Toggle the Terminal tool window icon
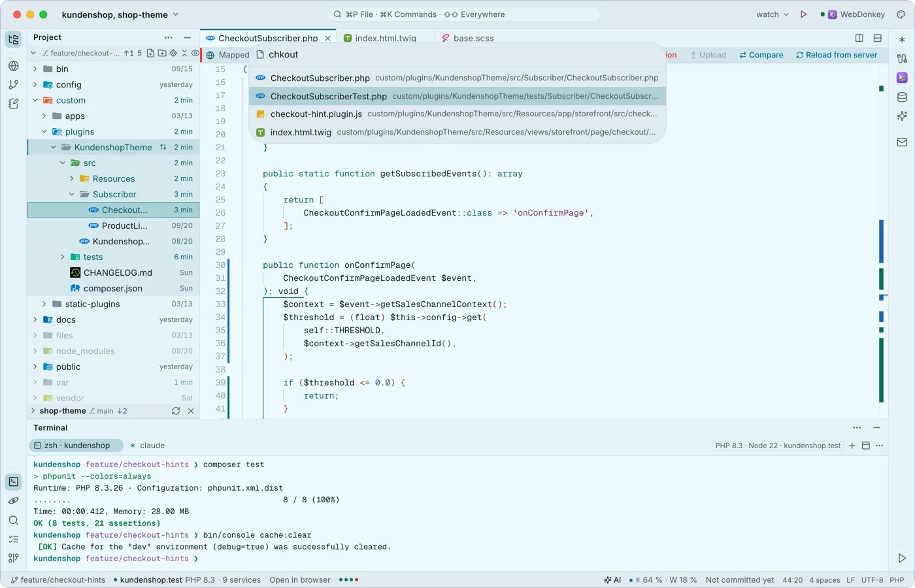Image resolution: width=915 pixels, height=588 pixels. (14, 482)
